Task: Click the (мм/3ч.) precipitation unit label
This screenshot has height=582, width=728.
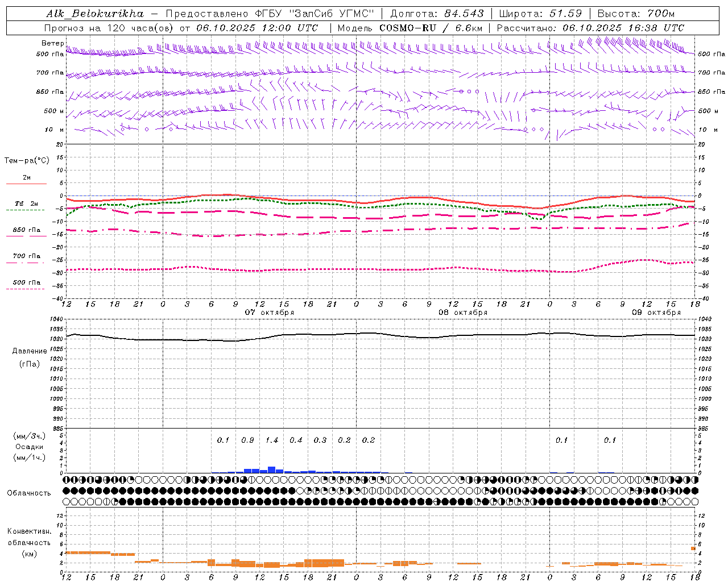Action: click(29, 436)
